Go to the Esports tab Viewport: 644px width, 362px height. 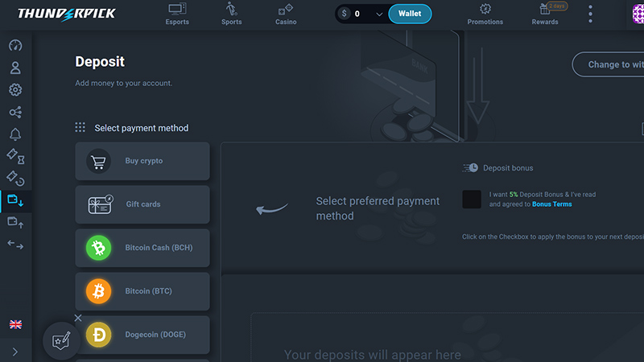177,14
